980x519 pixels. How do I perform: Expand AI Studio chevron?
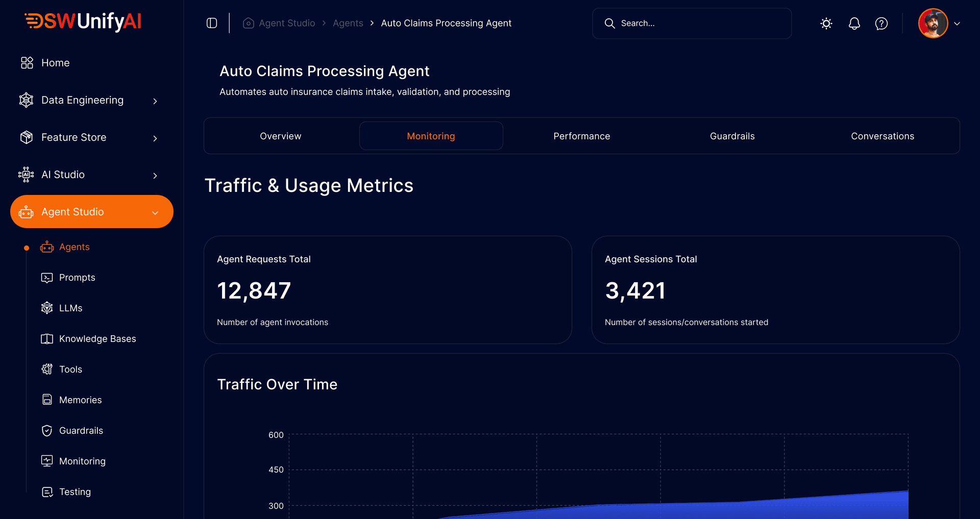pos(155,176)
